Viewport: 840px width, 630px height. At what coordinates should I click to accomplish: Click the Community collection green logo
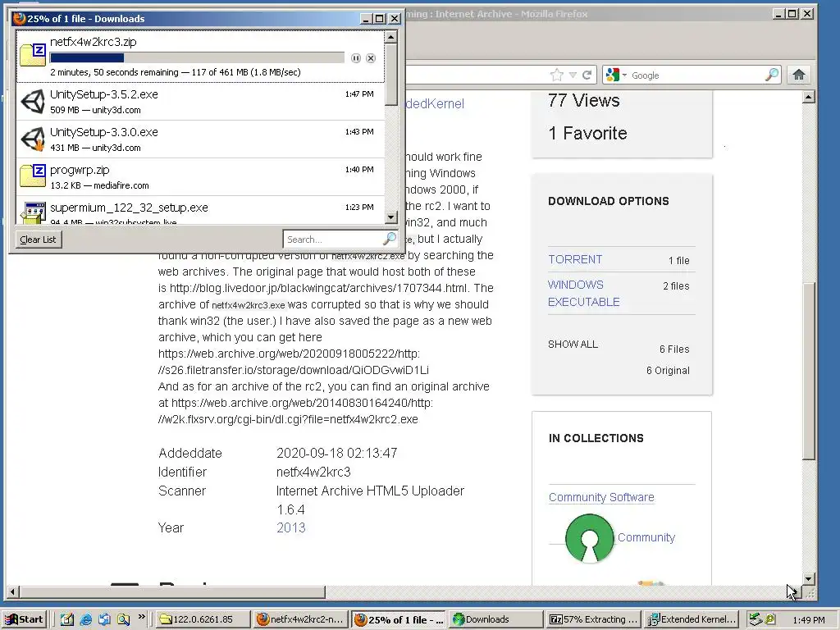589,538
